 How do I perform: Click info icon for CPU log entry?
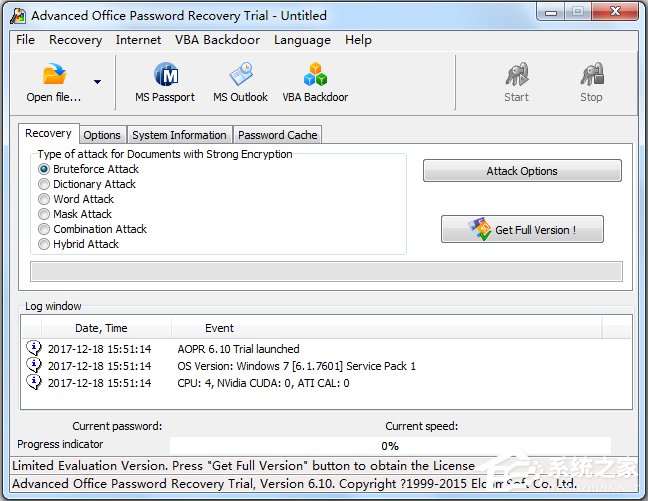(33, 382)
